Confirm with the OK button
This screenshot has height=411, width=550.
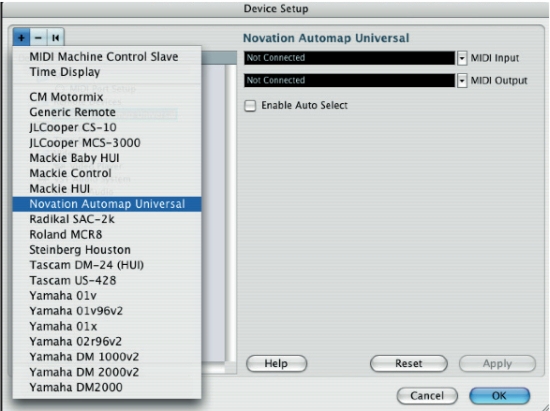tap(499, 396)
